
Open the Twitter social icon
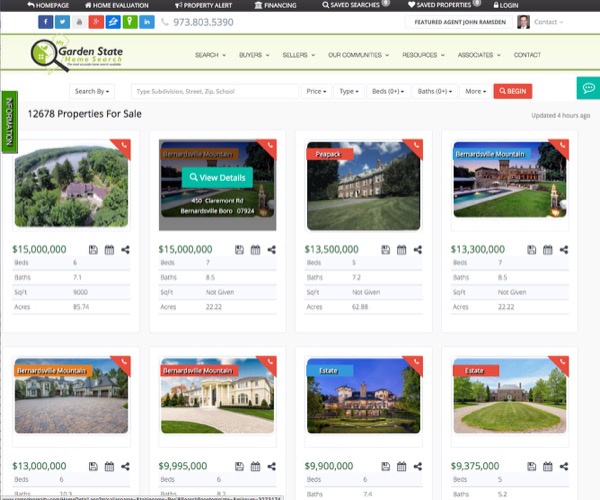coord(63,21)
